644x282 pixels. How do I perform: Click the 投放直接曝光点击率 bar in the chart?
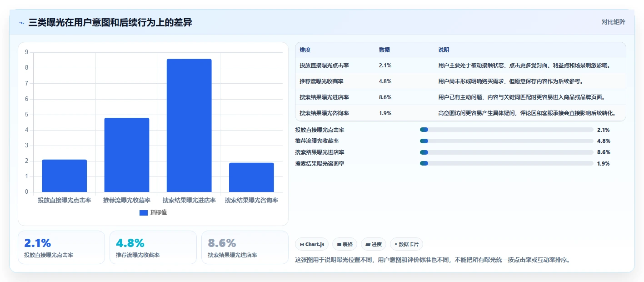65,176
